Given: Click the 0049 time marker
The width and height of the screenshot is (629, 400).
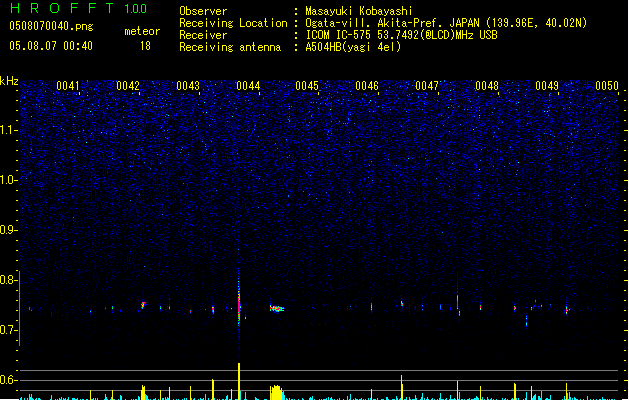Looking at the screenshot, I should click(547, 86).
